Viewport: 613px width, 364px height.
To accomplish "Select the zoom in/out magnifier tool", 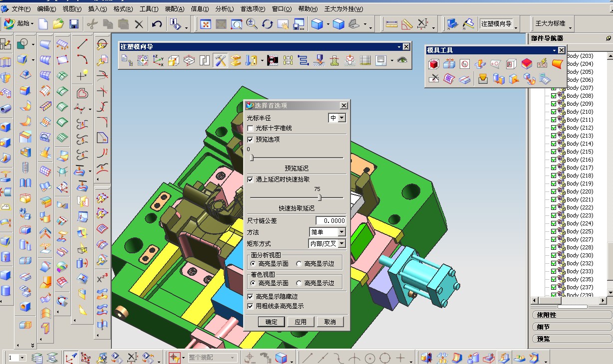I will pyautogui.click(x=252, y=23).
